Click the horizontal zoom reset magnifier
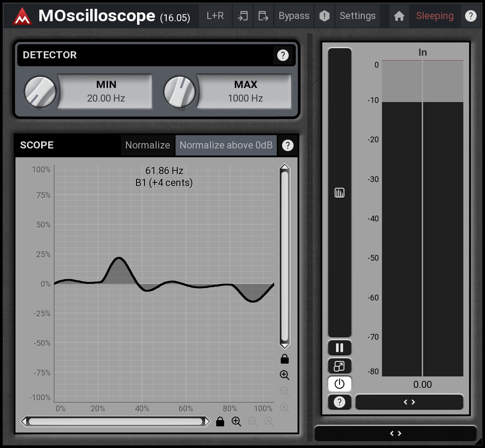The width and height of the screenshot is (485, 448). click(x=269, y=421)
